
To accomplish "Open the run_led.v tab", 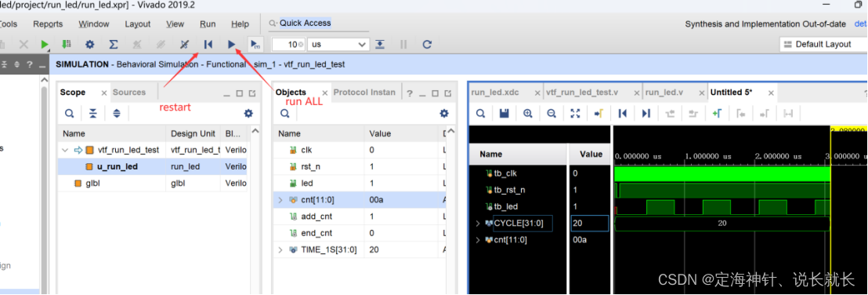I will click(x=664, y=92).
